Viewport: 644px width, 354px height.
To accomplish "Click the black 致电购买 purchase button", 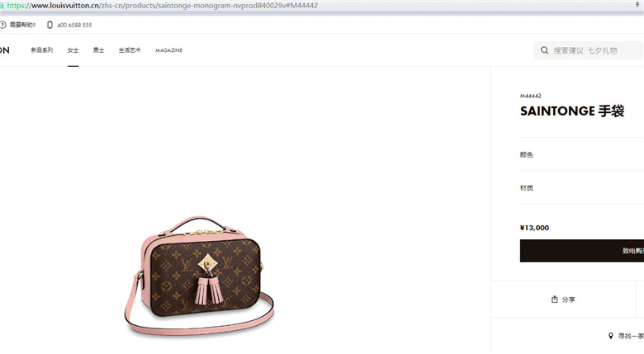I will [582, 251].
